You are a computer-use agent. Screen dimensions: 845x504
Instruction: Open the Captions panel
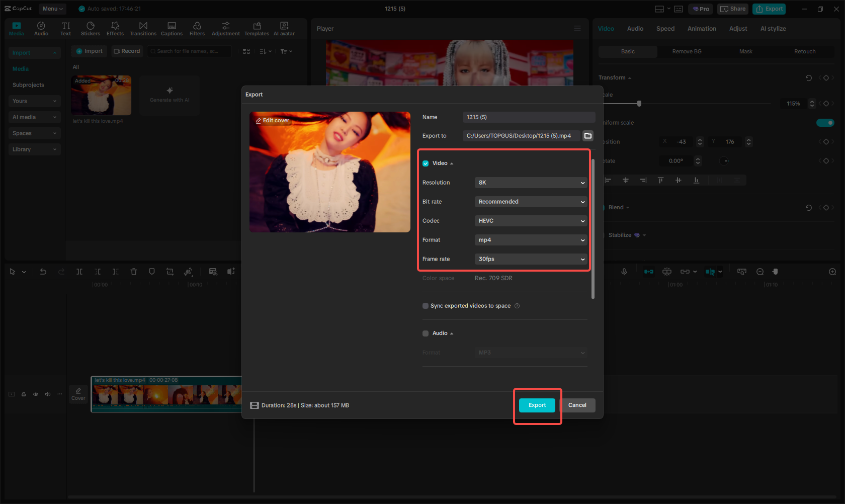click(172, 28)
